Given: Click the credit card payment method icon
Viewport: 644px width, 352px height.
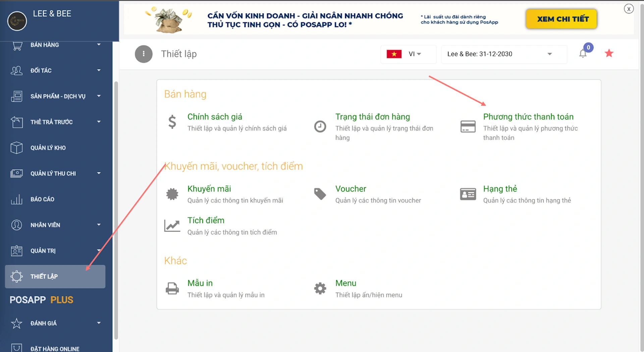Looking at the screenshot, I should (x=468, y=127).
